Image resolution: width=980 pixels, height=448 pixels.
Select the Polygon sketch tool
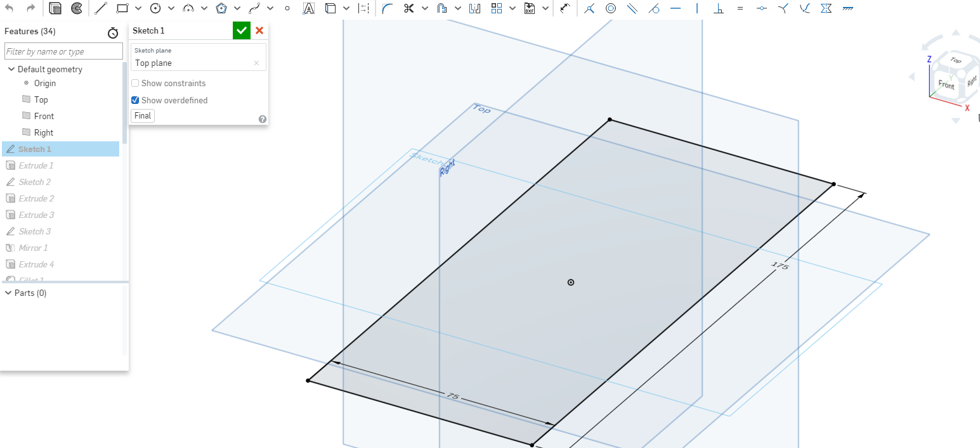[221, 8]
